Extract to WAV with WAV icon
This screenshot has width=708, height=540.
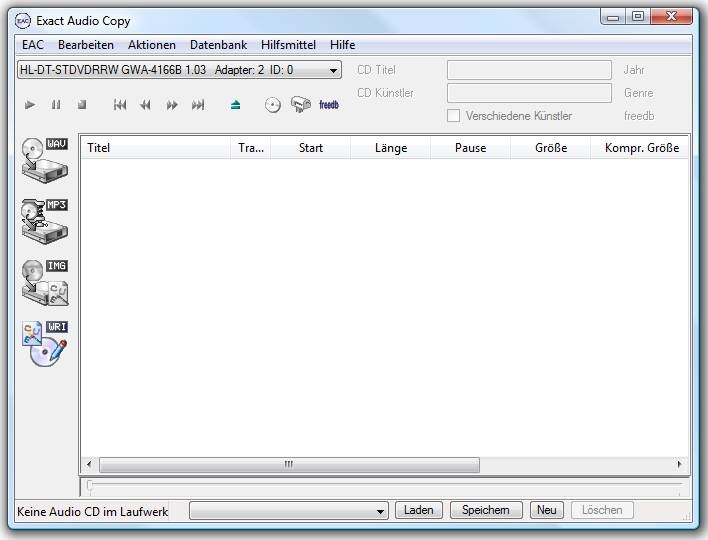click(x=45, y=160)
